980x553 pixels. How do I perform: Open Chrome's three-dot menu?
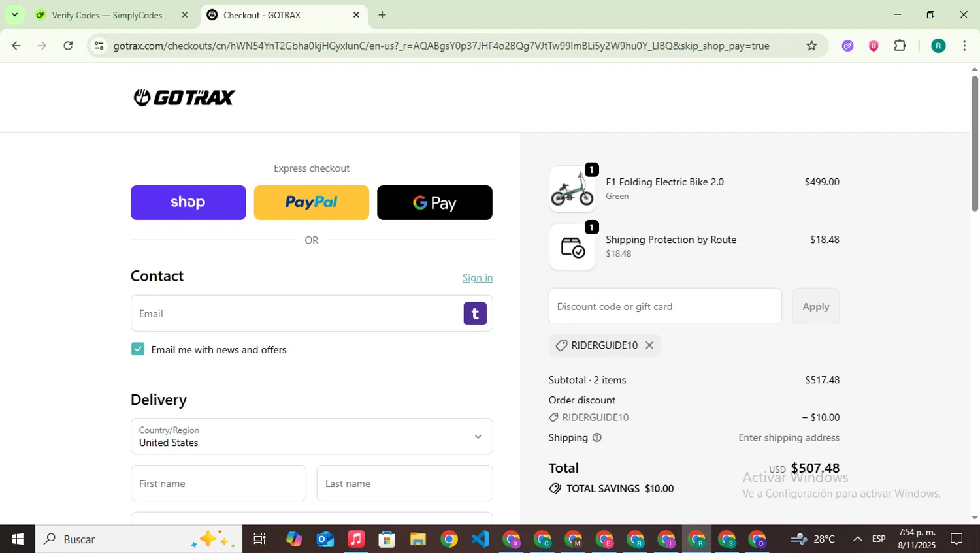coord(964,46)
